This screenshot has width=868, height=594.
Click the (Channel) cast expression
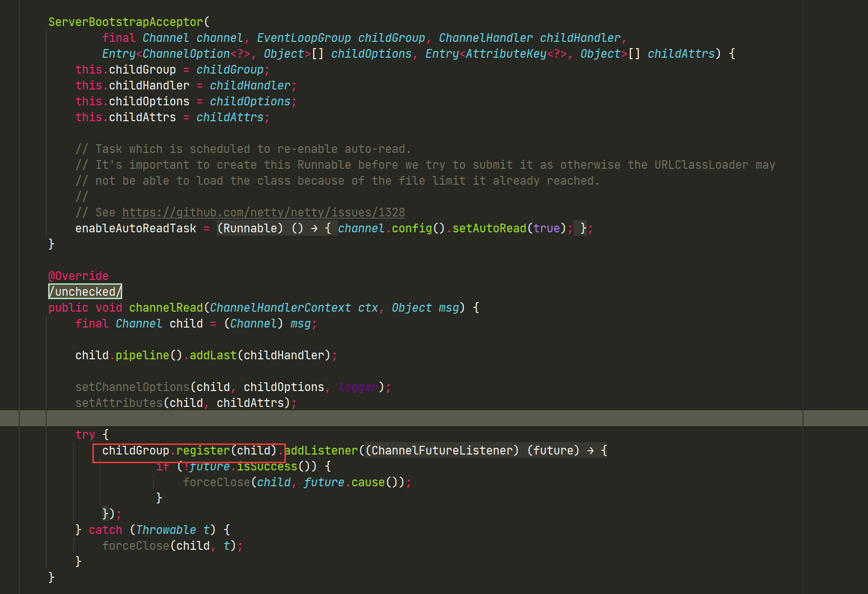click(254, 323)
